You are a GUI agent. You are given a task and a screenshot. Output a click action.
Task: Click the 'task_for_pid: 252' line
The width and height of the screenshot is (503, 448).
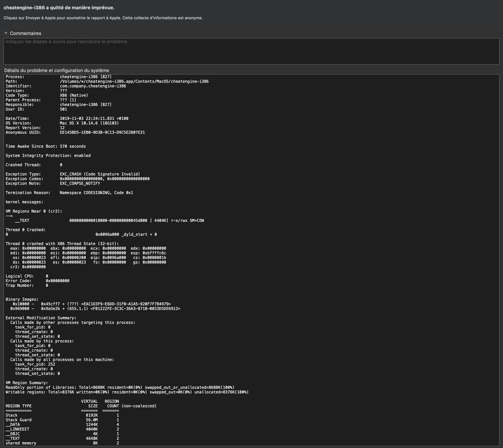[35, 365]
